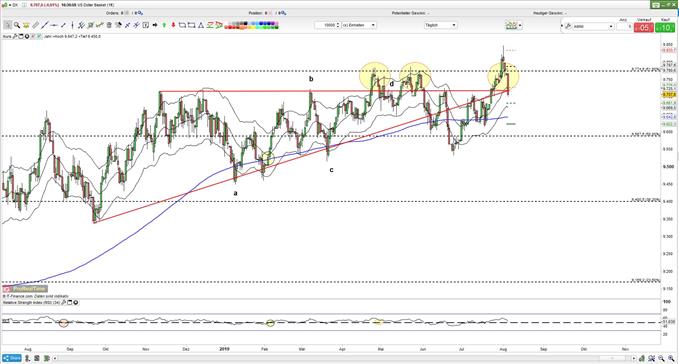Pick the red color swatch
679x364 pixels.
[x=230, y=27]
